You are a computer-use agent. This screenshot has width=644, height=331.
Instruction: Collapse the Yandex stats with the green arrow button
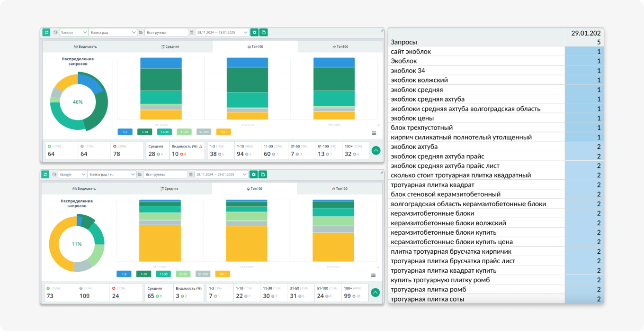[x=376, y=150]
